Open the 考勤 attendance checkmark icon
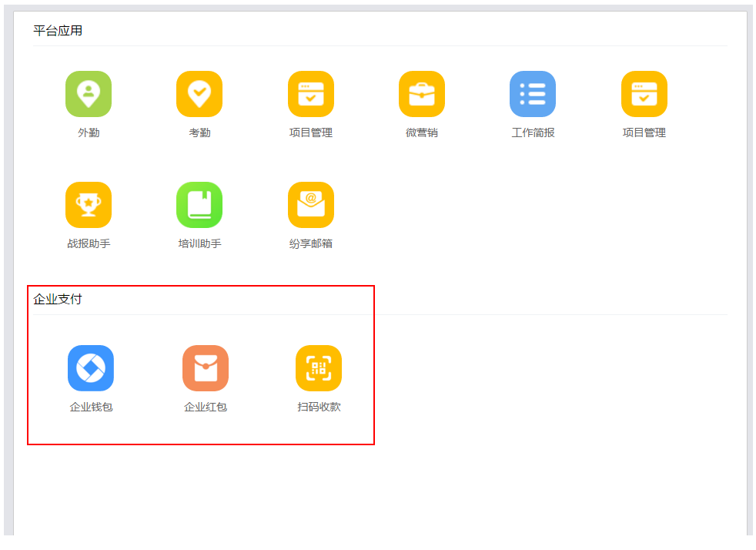This screenshot has height=550, width=756. (199, 94)
